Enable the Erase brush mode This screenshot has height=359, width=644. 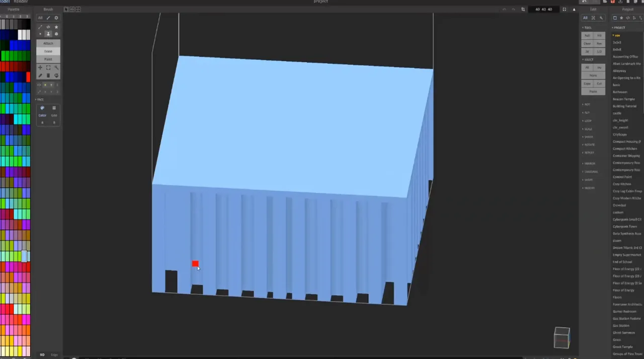click(x=48, y=51)
